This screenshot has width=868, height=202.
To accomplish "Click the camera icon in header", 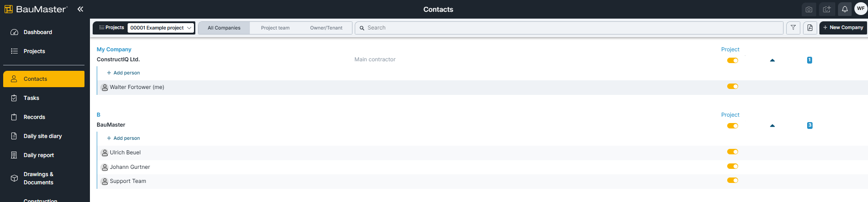I will coord(809,9).
